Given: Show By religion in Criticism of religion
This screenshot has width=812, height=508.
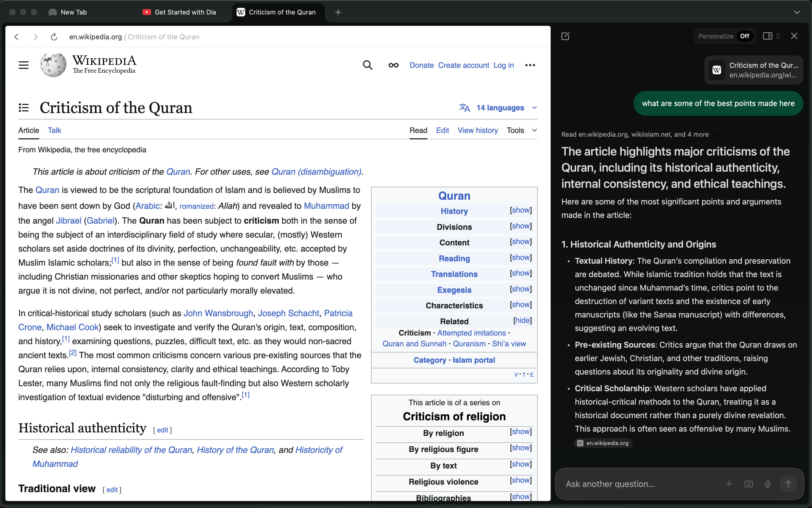Looking at the screenshot, I should click(x=521, y=431).
